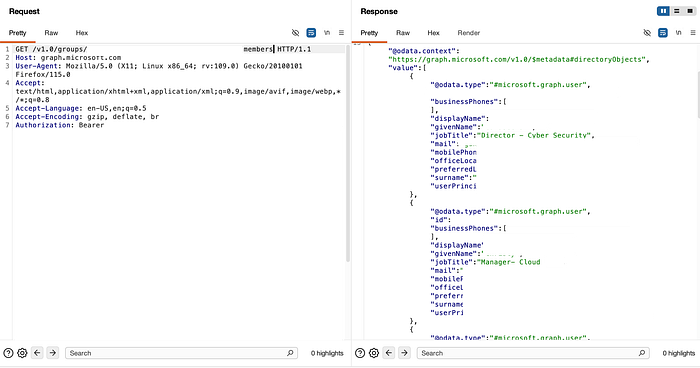Click the Authorization: Bearer header line
This screenshot has height=368, width=700.
click(x=60, y=125)
